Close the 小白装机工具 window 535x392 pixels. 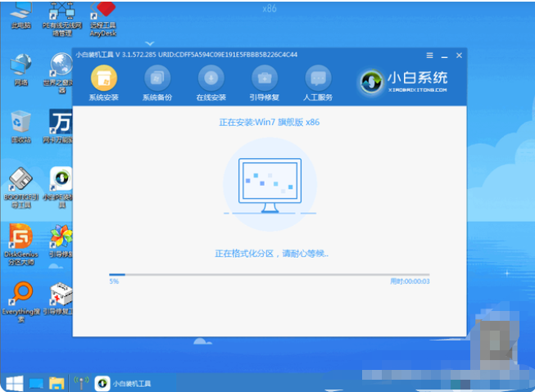[458, 55]
